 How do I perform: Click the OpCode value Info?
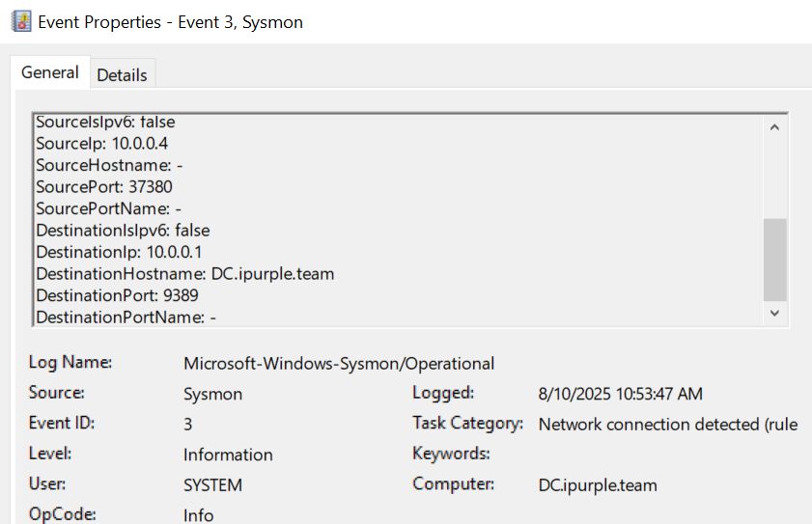pos(198,515)
